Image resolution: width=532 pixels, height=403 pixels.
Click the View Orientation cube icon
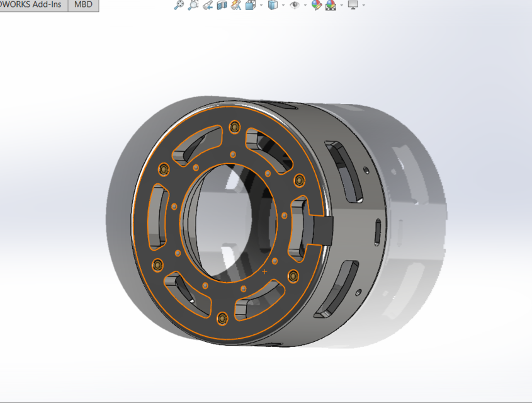[249, 5]
